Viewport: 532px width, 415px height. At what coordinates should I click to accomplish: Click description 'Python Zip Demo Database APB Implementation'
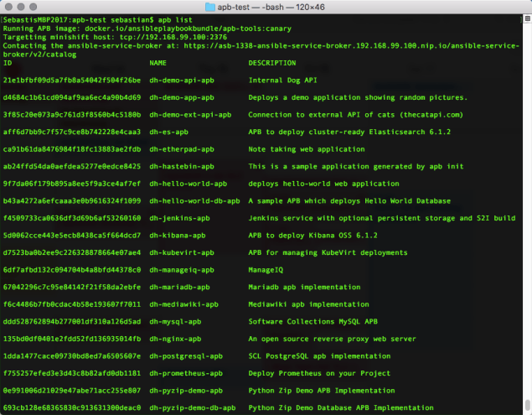click(341, 407)
